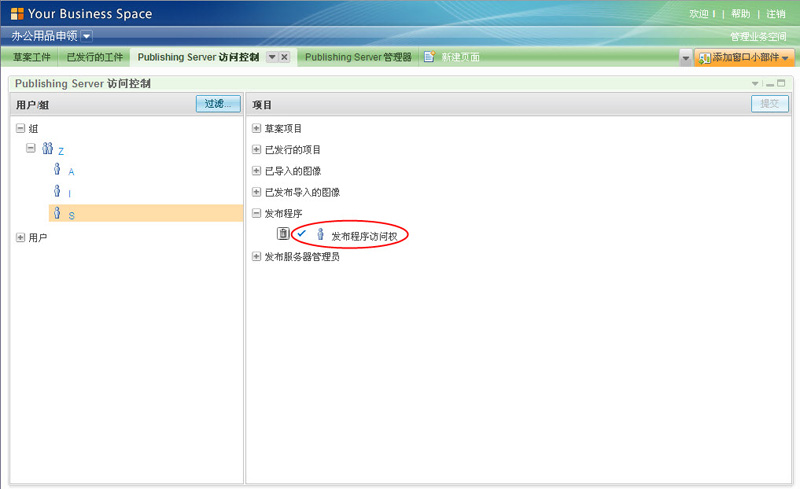Switch to the 草案工件 tab
The image size is (800, 489).
(32, 57)
